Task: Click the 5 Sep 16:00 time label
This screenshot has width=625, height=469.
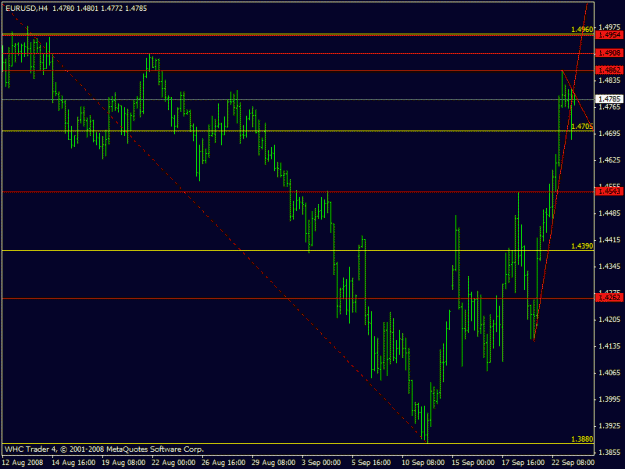Action: pyautogui.click(x=371, y=463)
